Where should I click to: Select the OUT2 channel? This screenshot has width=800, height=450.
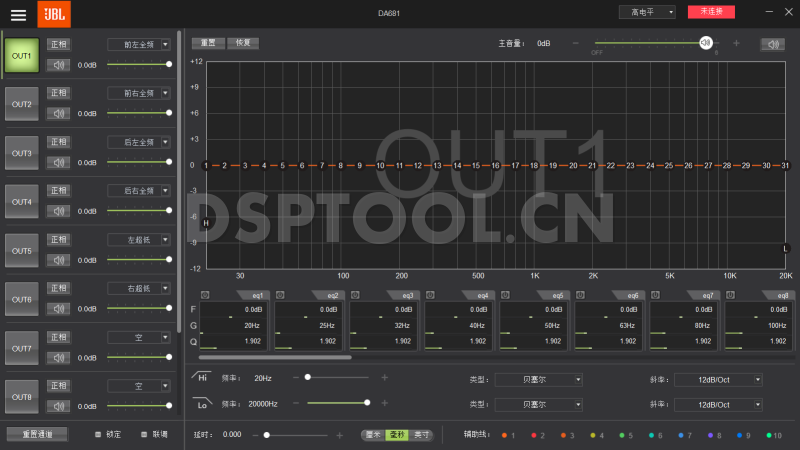[22, 104]
